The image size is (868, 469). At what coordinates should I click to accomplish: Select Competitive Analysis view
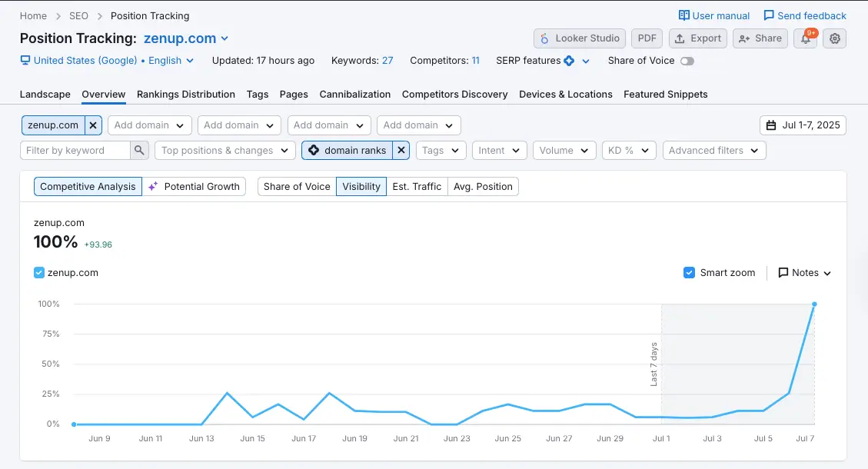coord(88,187)
